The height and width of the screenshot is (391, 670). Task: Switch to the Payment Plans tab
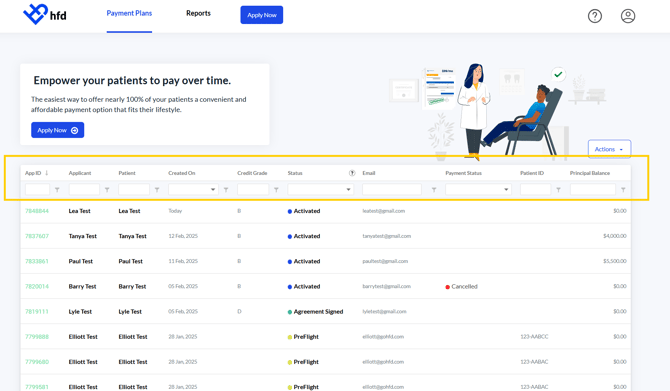[x=129, y=13]
